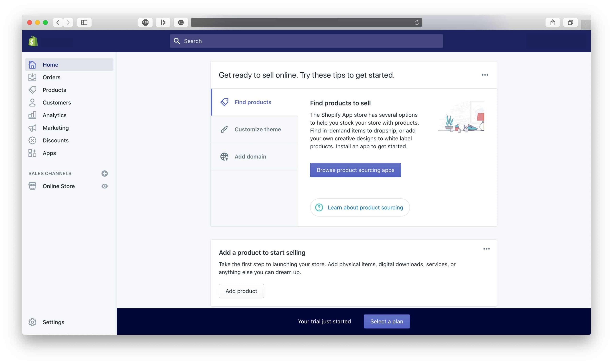613x364 pixels.
Task: Click the Settings gear icon
Action: tap(33, 322)
